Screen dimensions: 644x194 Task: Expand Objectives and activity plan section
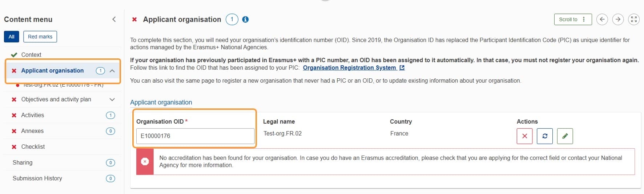(112, 99)
